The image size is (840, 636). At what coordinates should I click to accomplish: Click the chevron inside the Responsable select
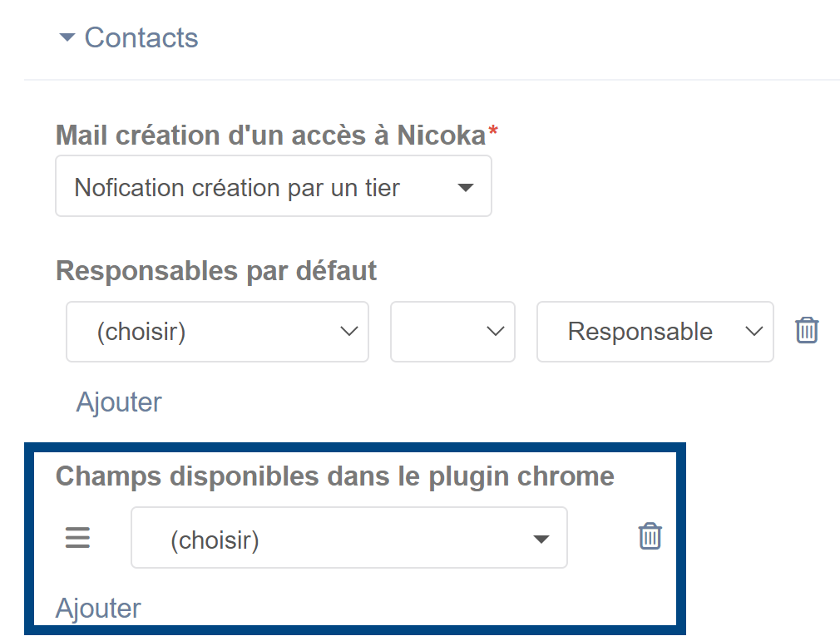click(x=754, y=332)
